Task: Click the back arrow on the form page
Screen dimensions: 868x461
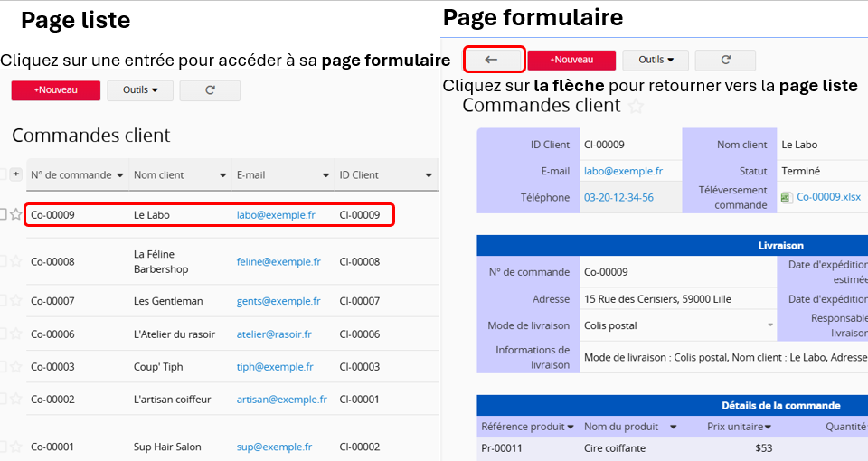Action: [x=494, y=60]
